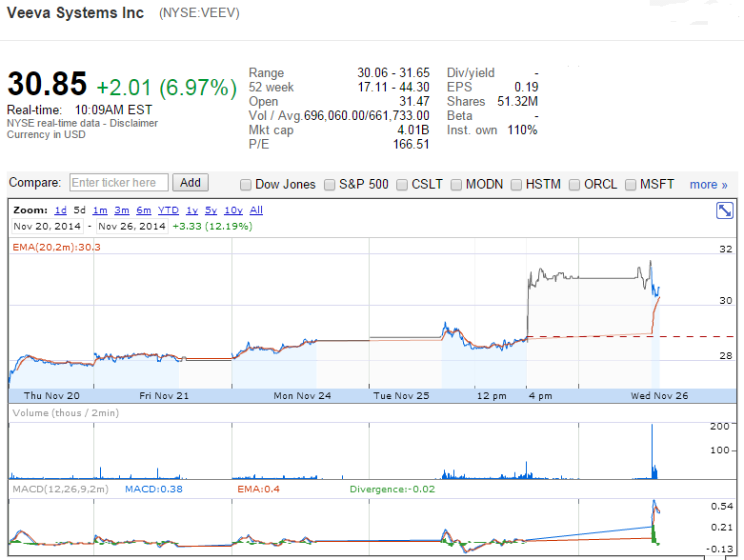Click the EMA:0.4 MACD panel label

coord(258,489)
